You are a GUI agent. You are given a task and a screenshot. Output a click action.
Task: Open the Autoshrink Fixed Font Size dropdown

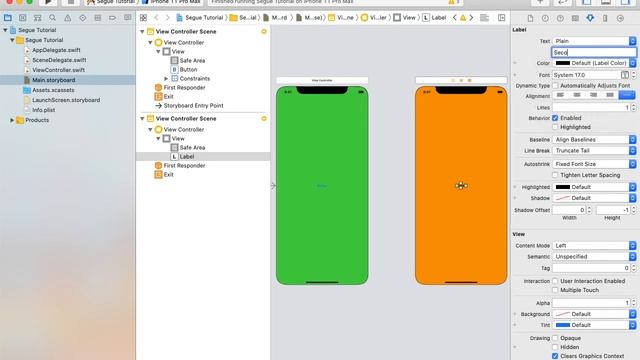click(x=594, y=164)
